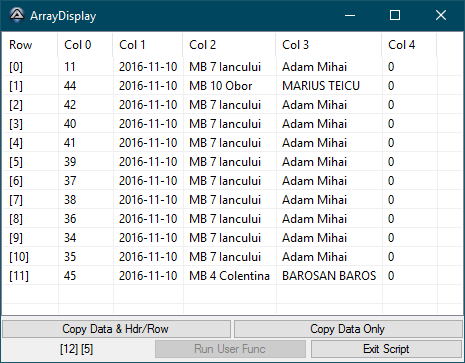The width and height of the screenshot is (465, 363).
Task: Select row [9] index cell
Action: 16,238
